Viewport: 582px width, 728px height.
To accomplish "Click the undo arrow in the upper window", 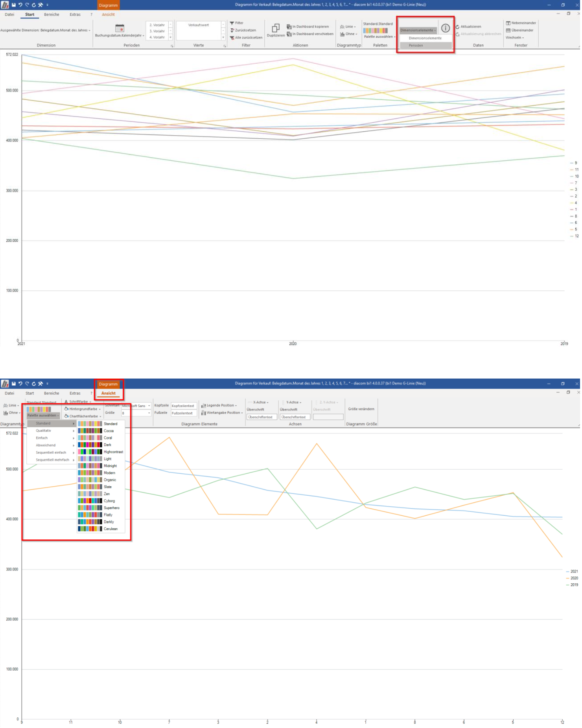I will (x=20, y=5).
